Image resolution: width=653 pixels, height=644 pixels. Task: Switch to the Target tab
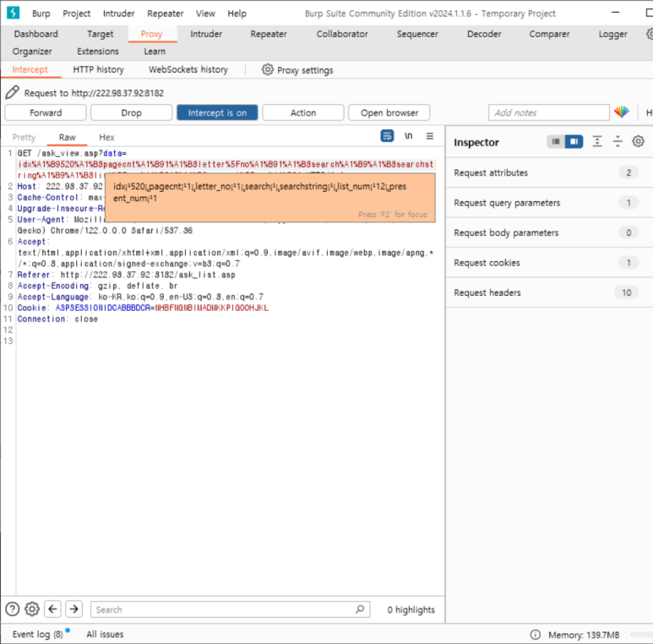[x=100, y=34]
